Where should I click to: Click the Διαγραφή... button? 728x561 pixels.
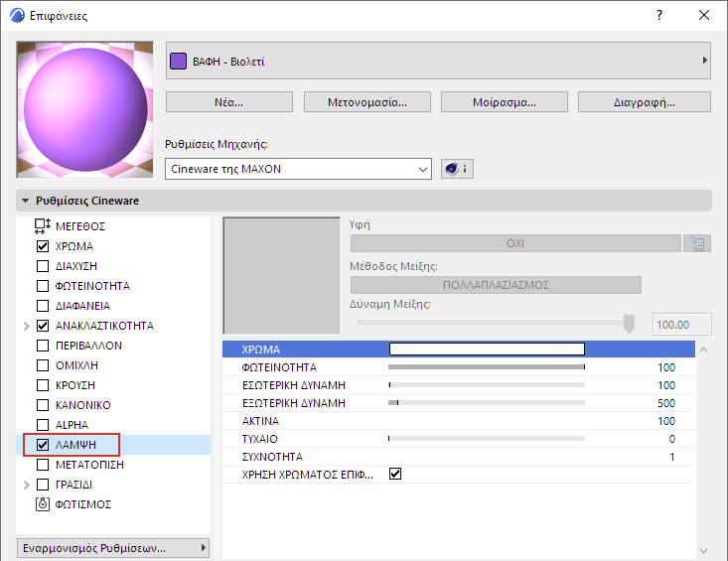coord(645,102)
